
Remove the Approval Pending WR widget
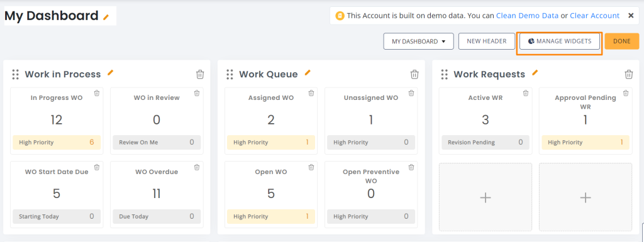[626, 93]
